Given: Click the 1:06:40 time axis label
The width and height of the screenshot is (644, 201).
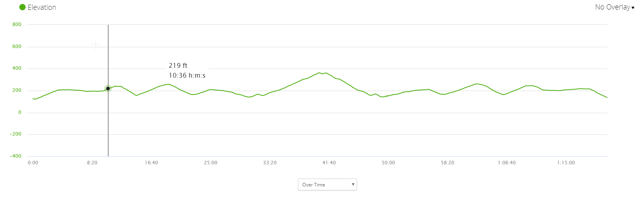Looking at the screenshot, I should click(506, 163).
